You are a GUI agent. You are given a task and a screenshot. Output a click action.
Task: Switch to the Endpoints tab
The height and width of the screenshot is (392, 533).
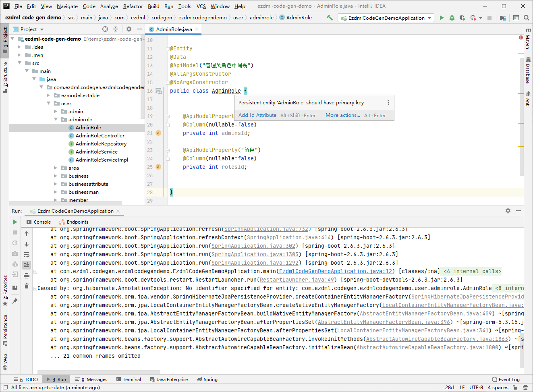pos(74,222)
